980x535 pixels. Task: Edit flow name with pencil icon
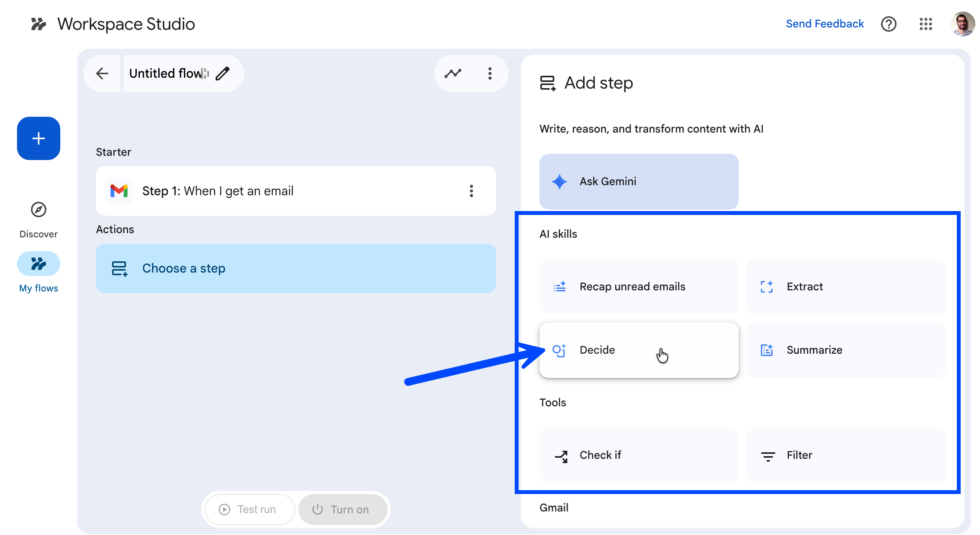pos(223,73)
